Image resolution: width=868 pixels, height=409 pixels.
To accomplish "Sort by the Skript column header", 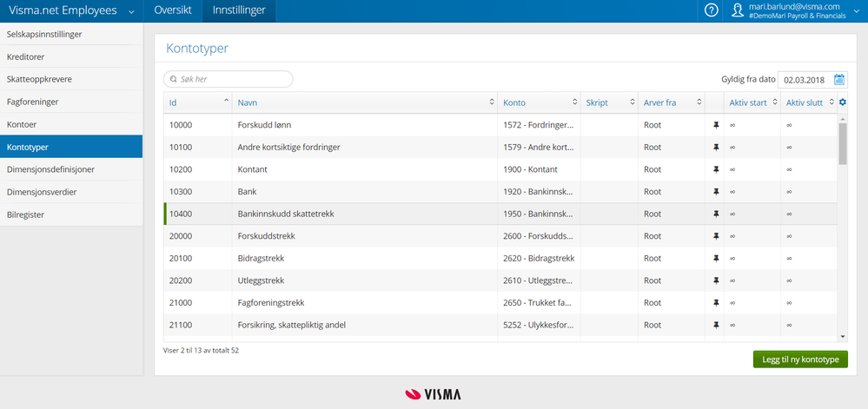I will coord(609,102).
